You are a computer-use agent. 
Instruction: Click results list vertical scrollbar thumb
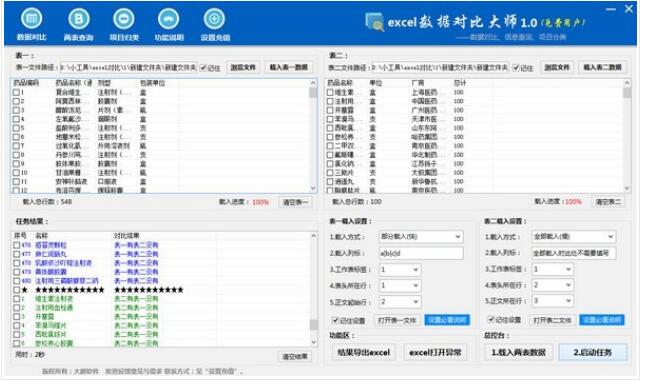pos(314,325)
